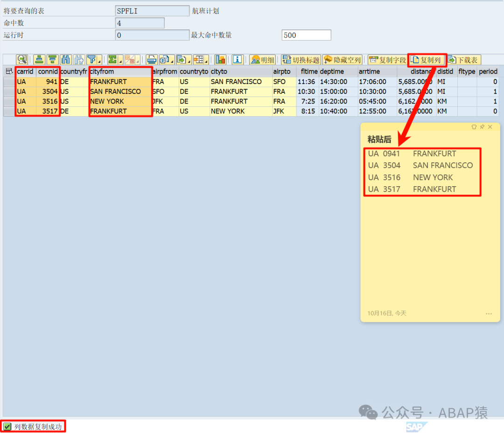The width and height of the screenshot is (504, 433).
Task: Set a filter with the funnel icon
Action: pyautogui.click(x=91, y=60)
